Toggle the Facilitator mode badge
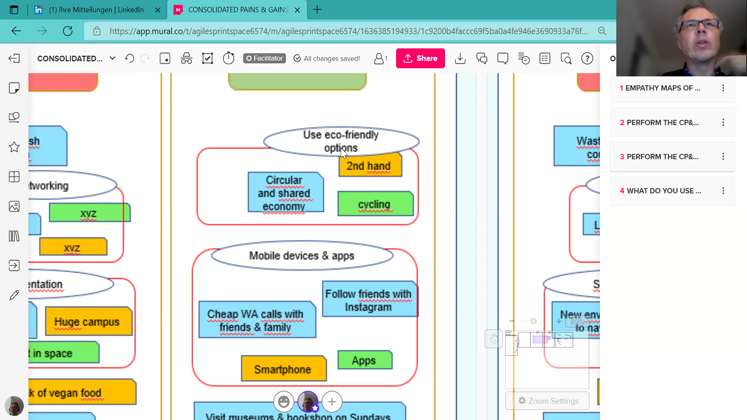 (x=264, y=59)
